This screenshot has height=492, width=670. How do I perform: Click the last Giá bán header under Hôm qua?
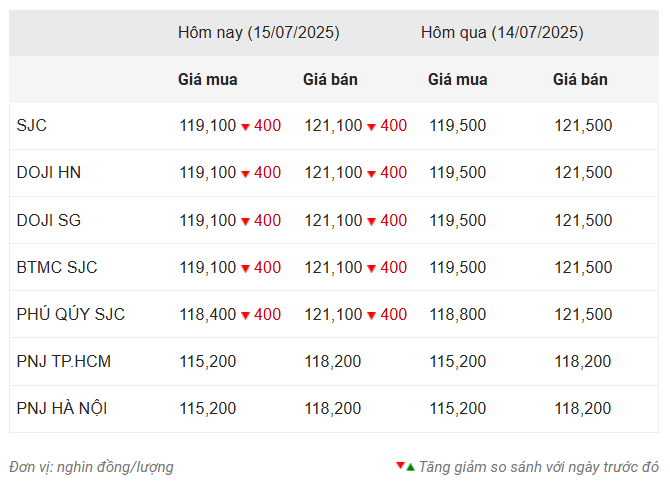tap(580, 80)
